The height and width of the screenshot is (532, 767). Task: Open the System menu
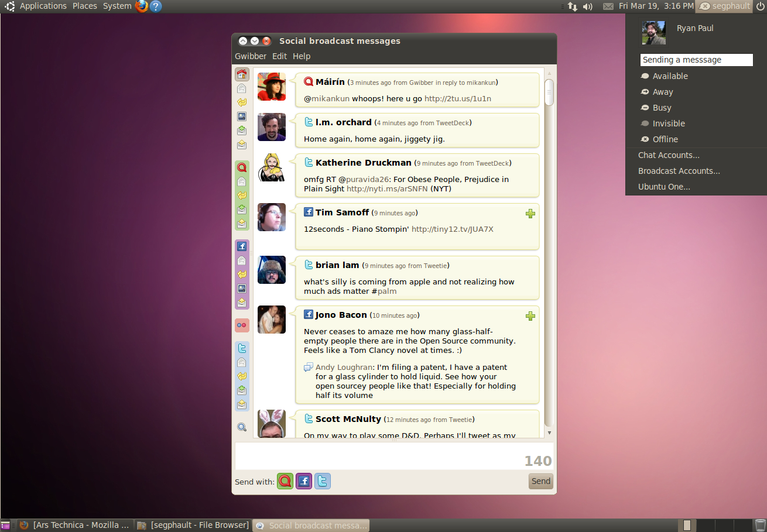117,6
